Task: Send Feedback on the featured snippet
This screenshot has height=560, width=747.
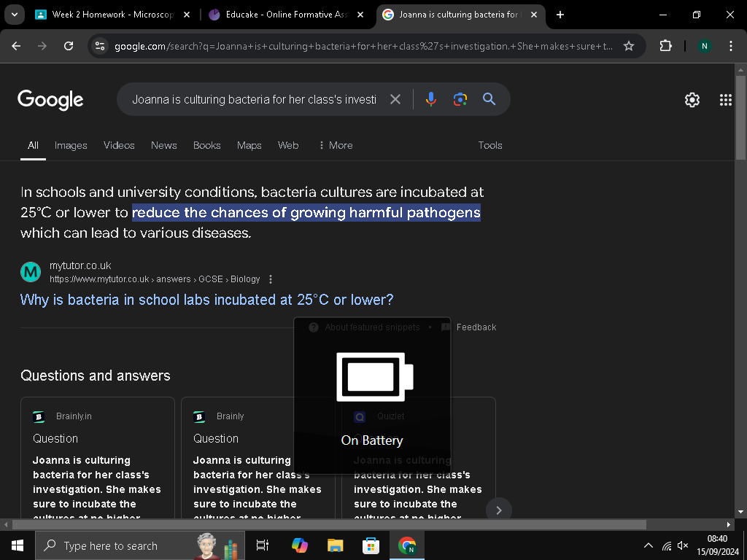Action: tap(476, 327)
